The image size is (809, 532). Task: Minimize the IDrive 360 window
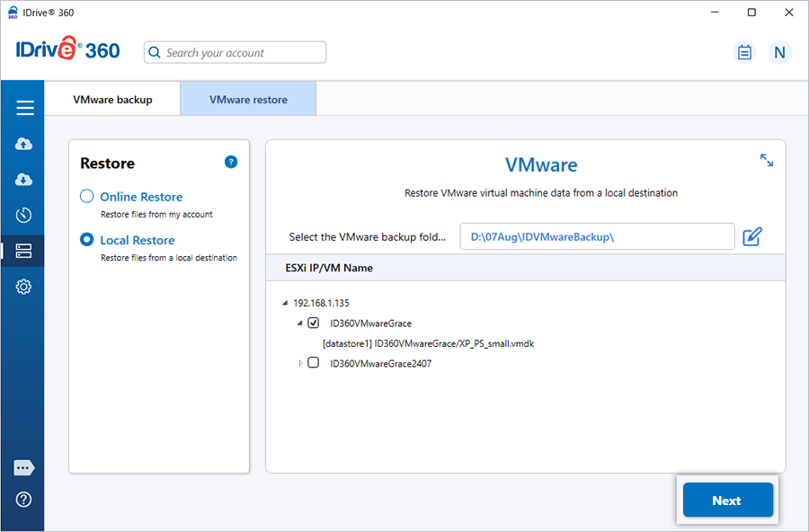pyautogui.click(x=715, y=13)
